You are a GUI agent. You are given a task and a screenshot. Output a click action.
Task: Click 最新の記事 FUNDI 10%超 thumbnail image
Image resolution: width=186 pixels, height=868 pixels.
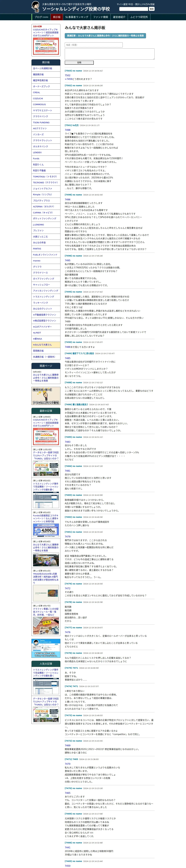(x=46, y=469)
